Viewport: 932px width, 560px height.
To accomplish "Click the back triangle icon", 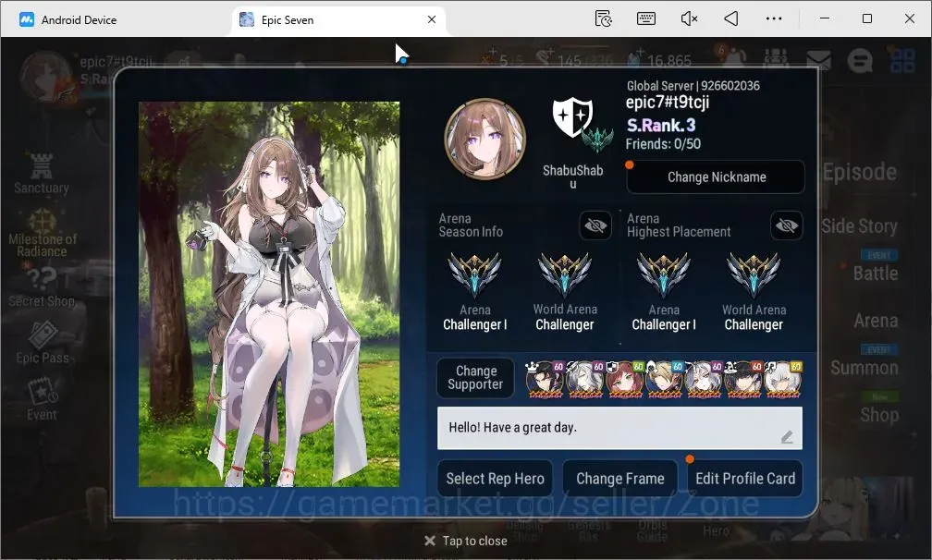I will click(731, 18).
